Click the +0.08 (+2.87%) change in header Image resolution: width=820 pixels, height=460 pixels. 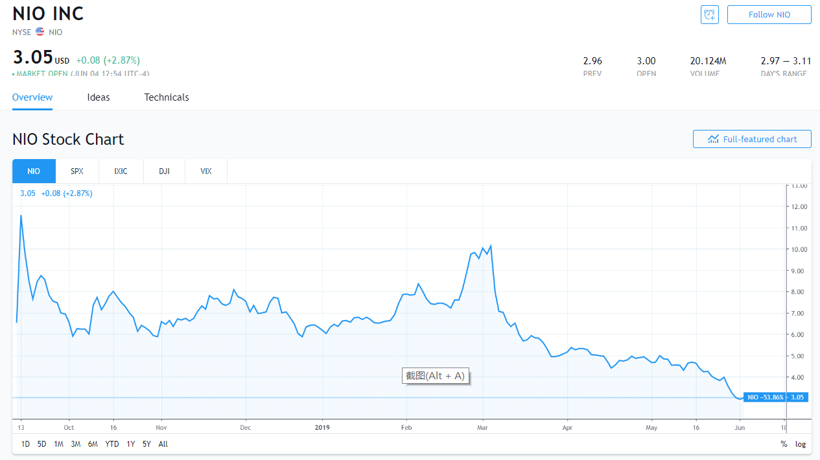108,60
